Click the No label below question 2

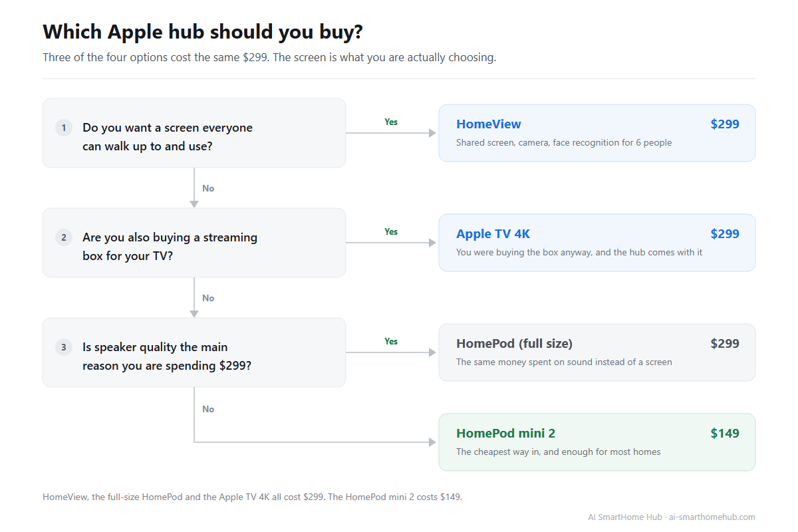pyautogui.click(x=208, y=298)
